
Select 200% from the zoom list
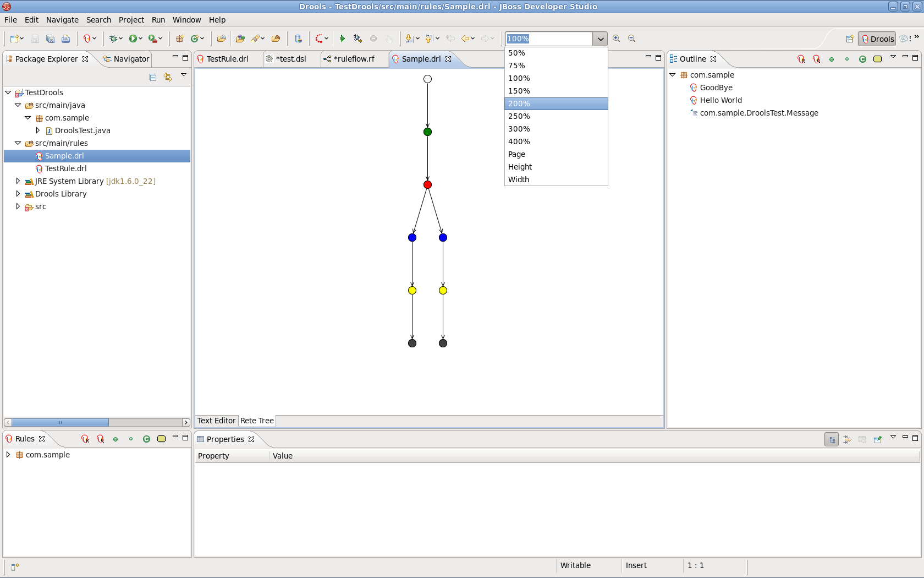point(556,103)
